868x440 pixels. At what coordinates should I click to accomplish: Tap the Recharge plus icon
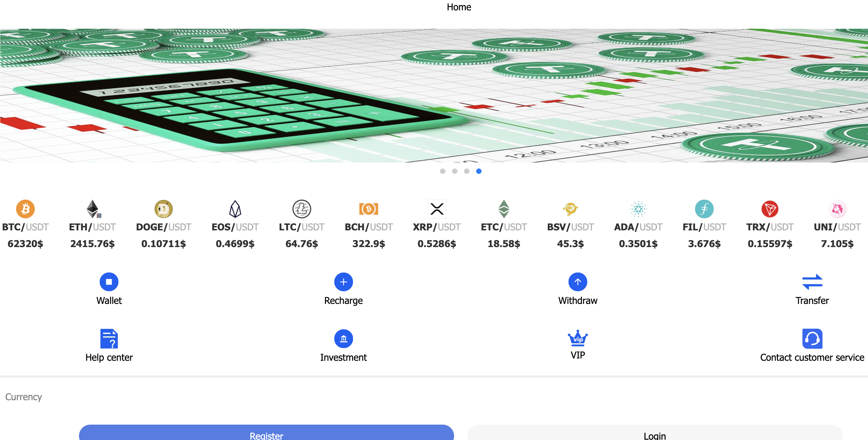tap(343, 282)
